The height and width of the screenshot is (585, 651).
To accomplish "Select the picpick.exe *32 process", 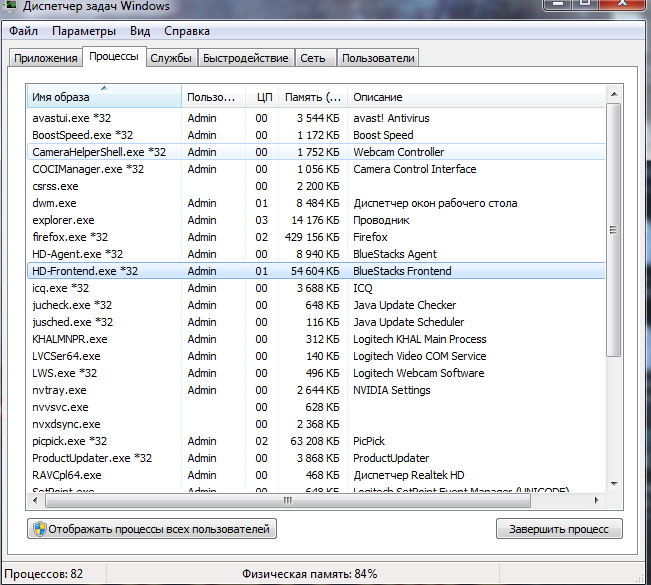I will (x=316, y=441).
